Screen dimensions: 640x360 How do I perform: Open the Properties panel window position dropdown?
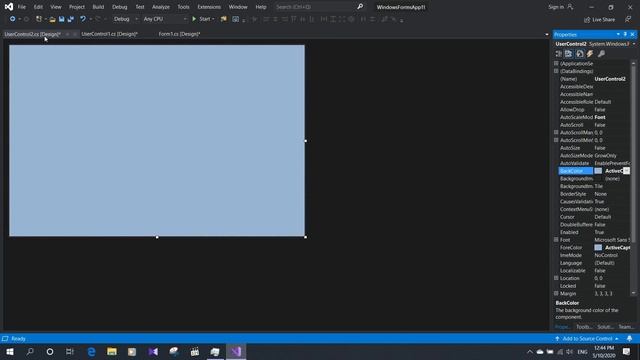click(x=618, y=34)
